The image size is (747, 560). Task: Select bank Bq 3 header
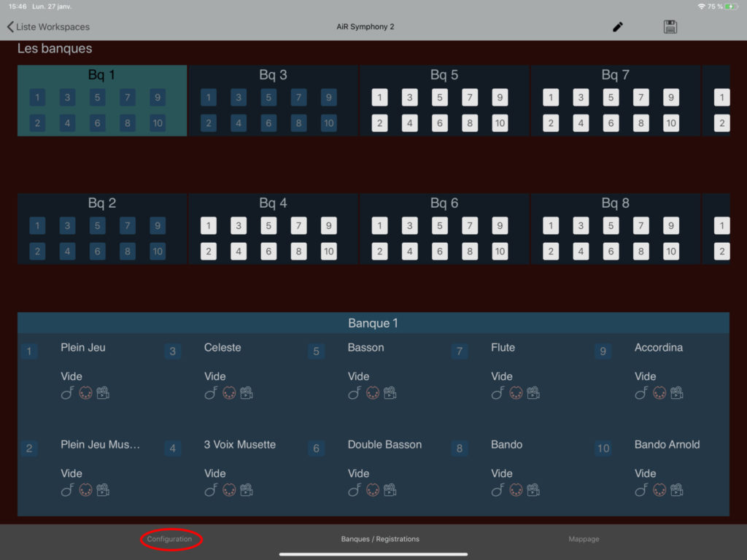[x=273, y=75]
